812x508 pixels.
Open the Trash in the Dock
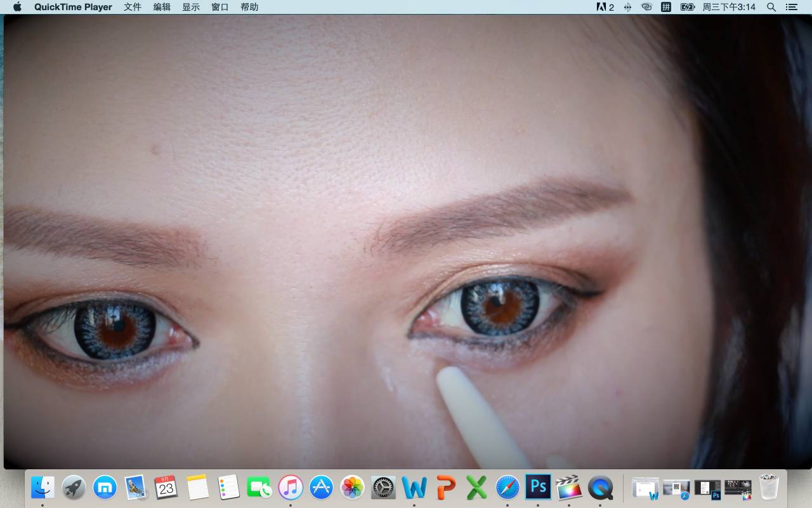tap(769, 488)
